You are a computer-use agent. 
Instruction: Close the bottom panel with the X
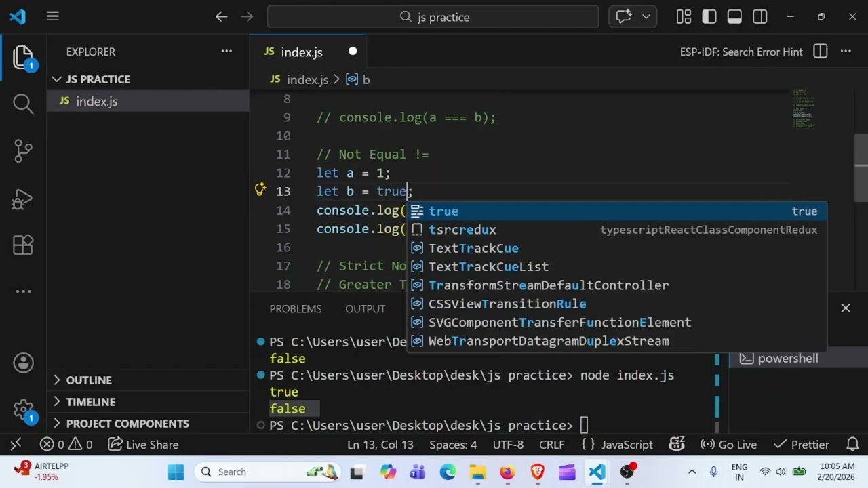[846, 308]
